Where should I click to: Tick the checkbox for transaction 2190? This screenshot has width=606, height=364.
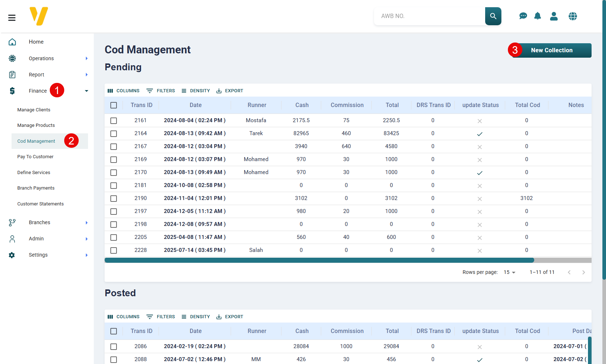(114, 199)
